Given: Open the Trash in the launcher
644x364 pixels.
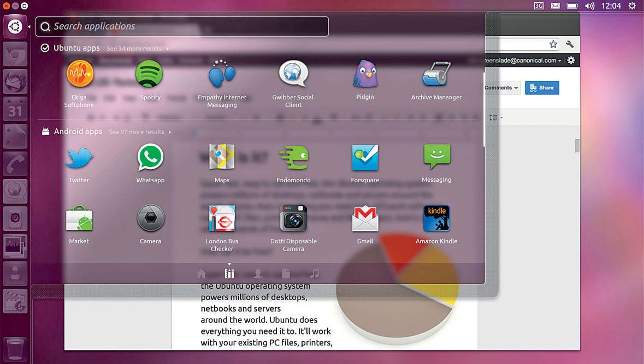Looking at the screenshot, I should point(15,350).
